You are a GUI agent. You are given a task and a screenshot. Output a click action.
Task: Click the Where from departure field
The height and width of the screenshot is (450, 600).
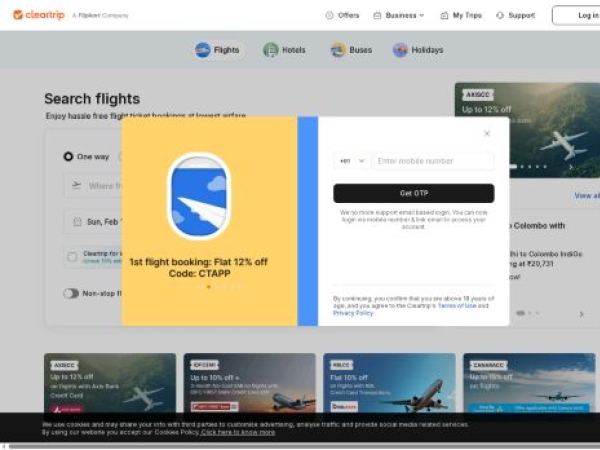point(93,186)
